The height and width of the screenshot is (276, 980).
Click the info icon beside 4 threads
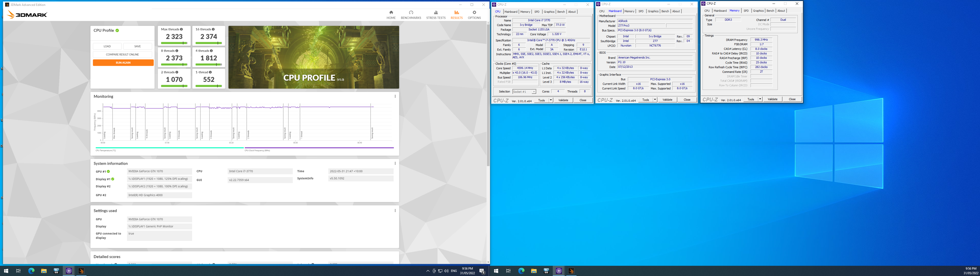pyautogui.click(x=211, y=51)
